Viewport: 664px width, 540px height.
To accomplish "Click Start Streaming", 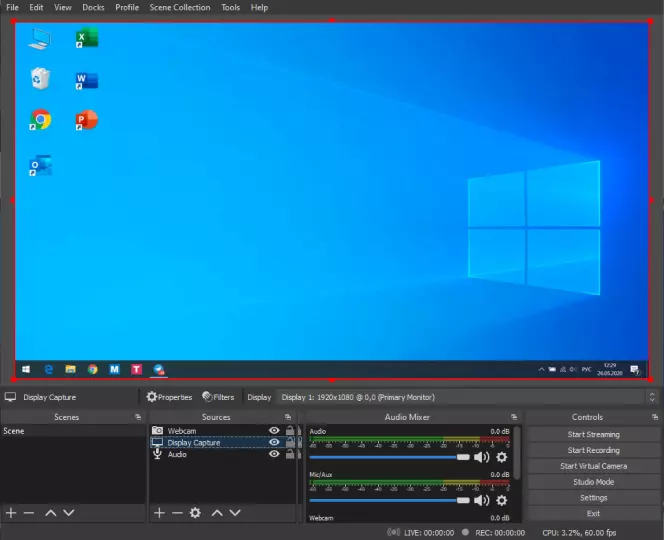I will (x=593, y=434).
